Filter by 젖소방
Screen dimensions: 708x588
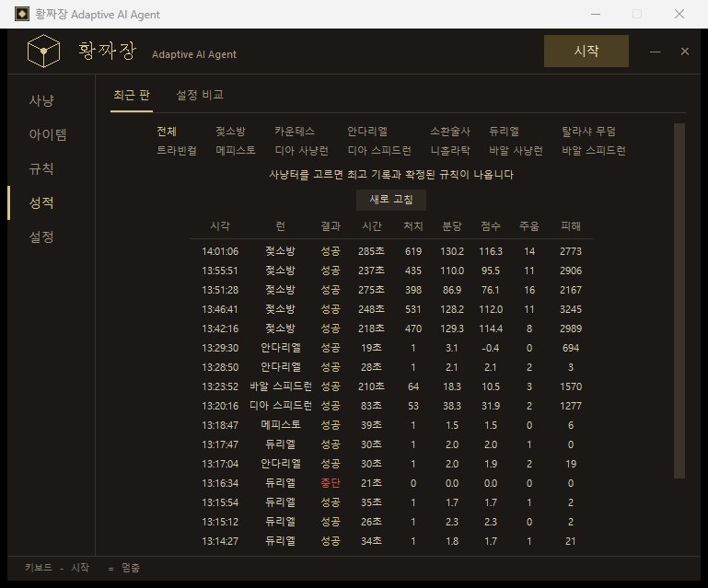[230, 132]
